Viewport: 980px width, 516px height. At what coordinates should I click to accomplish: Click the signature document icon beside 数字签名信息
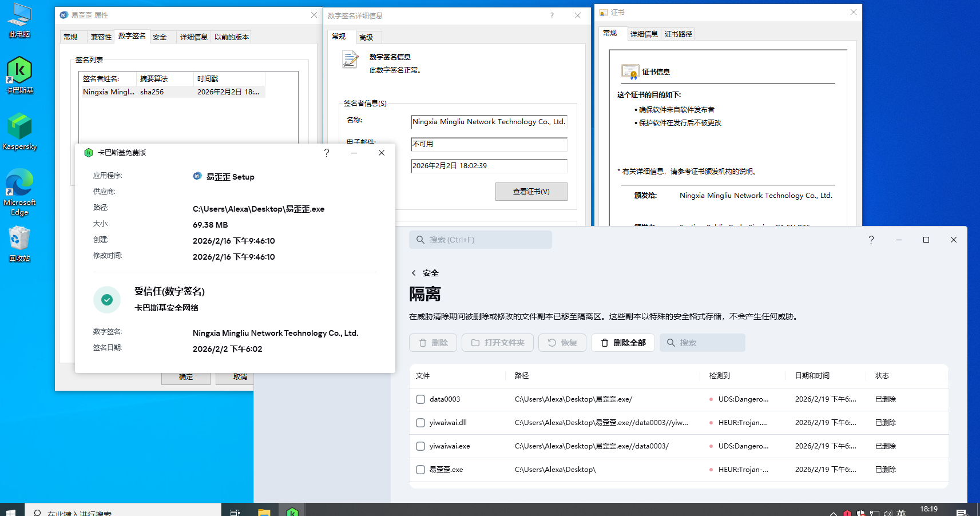point(350,59)
